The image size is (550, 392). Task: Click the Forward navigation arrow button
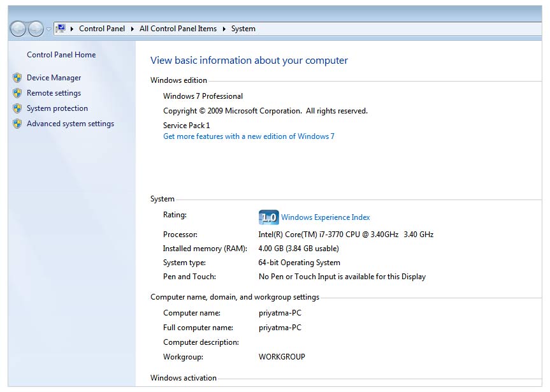(36, 29)
